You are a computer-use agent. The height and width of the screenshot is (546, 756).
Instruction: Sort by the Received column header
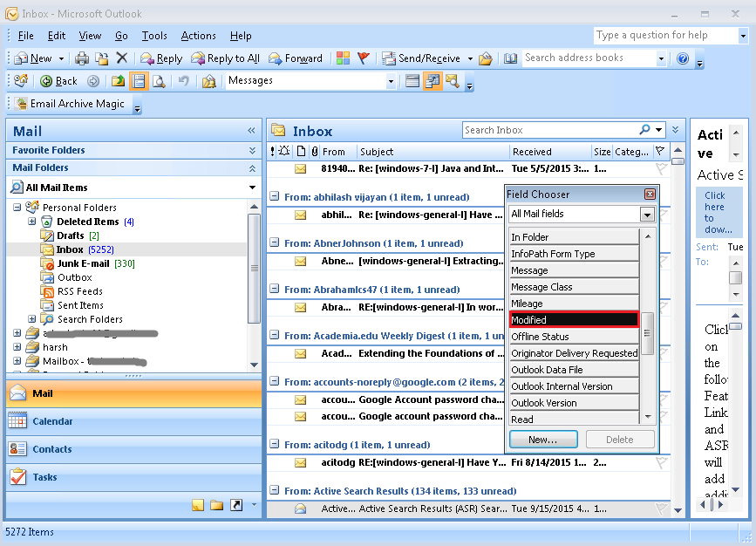[549, 152]
